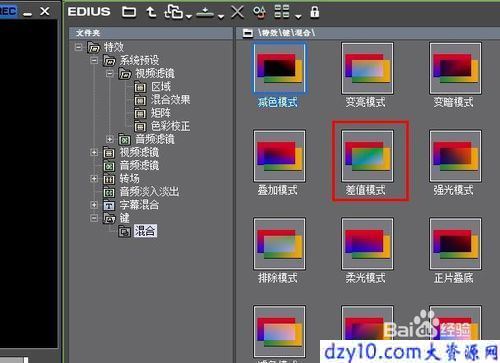Select the 混合 folder under 键
Image resolution: width=500 pixels, height=363 pixels.
(145, 231)
